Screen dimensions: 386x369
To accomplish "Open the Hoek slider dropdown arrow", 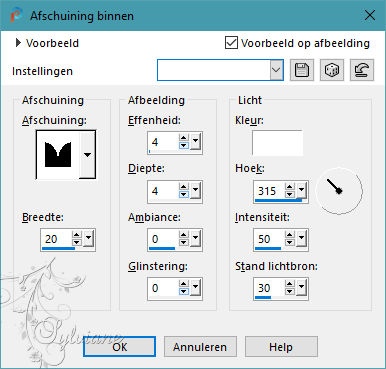I will (x=302, y=190).
